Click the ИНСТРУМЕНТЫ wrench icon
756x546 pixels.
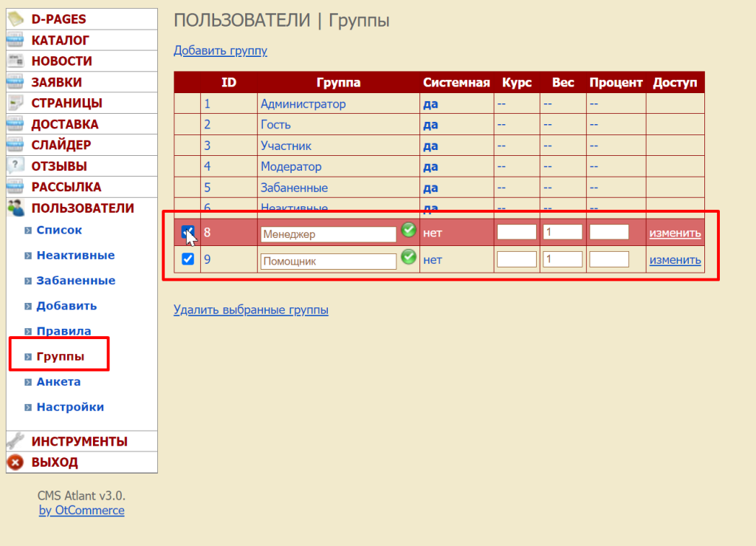click(16, 441)
